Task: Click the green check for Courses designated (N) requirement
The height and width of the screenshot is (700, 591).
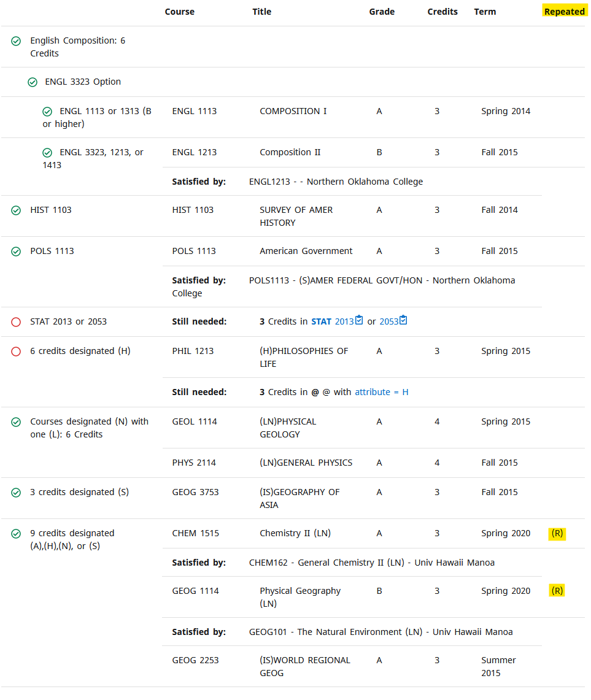Action: pyautogui.click(x=16, y=421)
